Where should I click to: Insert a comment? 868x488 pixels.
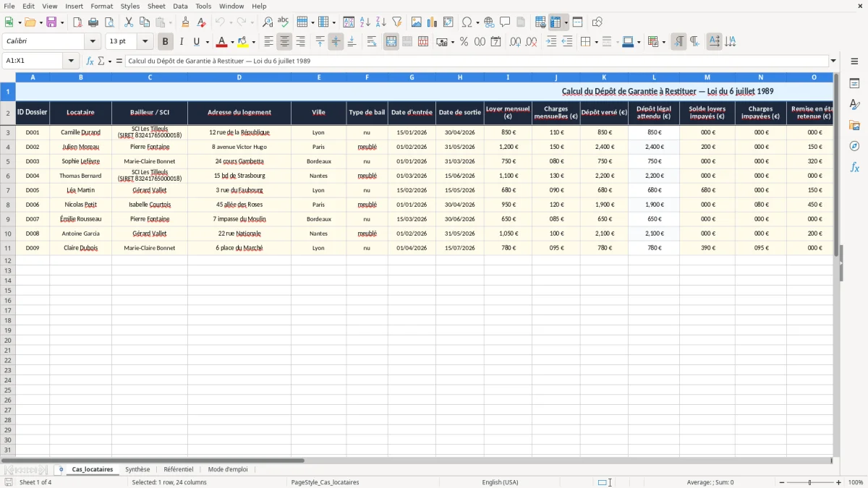pos(505,22)
